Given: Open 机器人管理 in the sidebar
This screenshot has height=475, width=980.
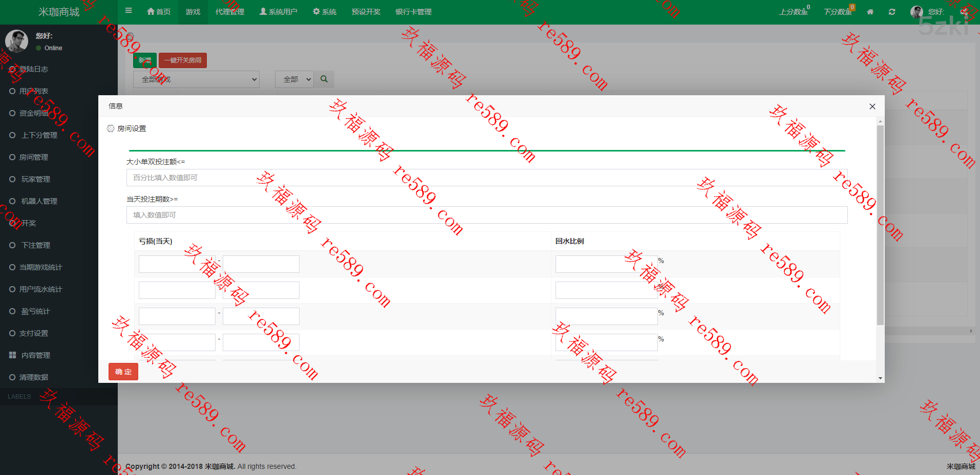Looking at the screenshot, I should 39,201.
